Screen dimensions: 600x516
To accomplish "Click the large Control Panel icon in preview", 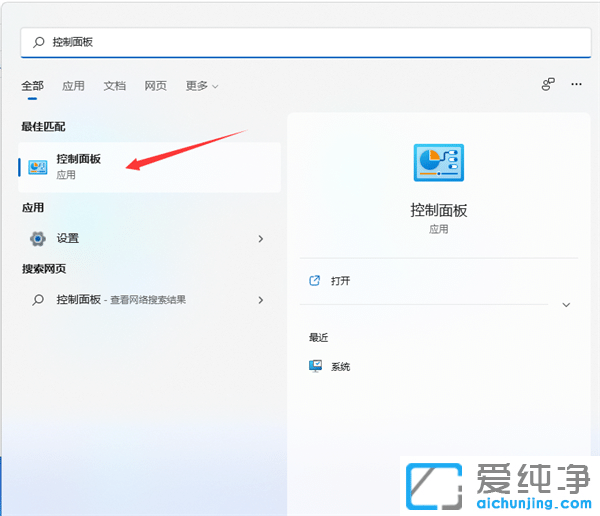I will pyautogui.click(x=439, y=163).
